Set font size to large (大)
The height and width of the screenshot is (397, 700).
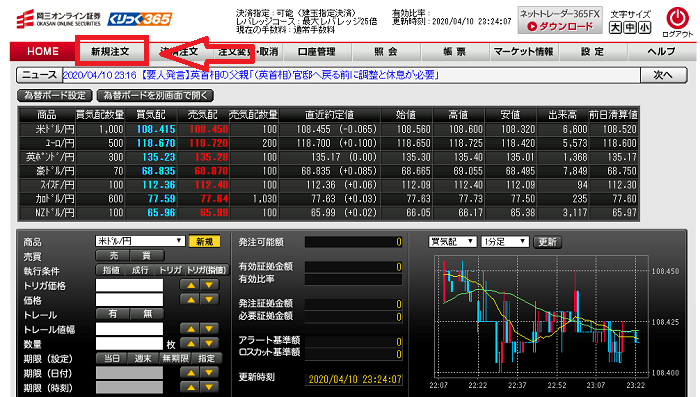pos(615,28)
